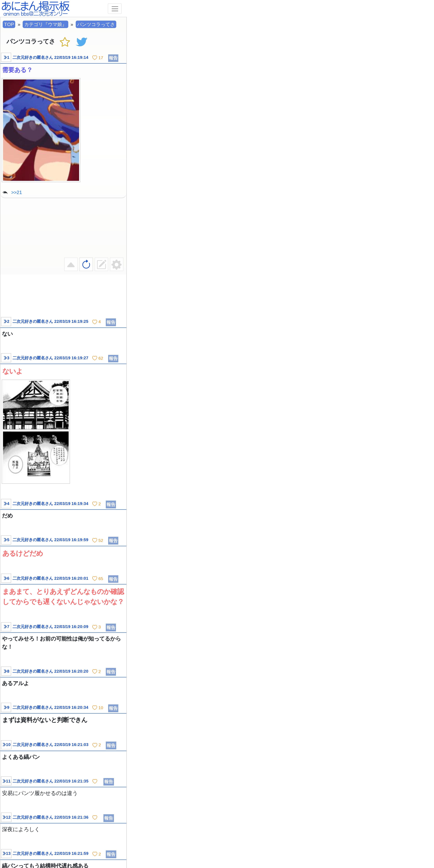Screen dimensions: 434x868
Task: Favorite this thread with the star icon
Action: click(65, 42)
